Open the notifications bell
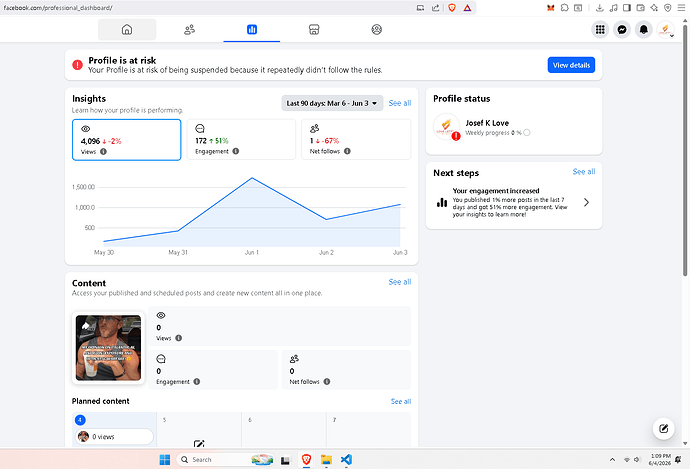 click(643, 29)
